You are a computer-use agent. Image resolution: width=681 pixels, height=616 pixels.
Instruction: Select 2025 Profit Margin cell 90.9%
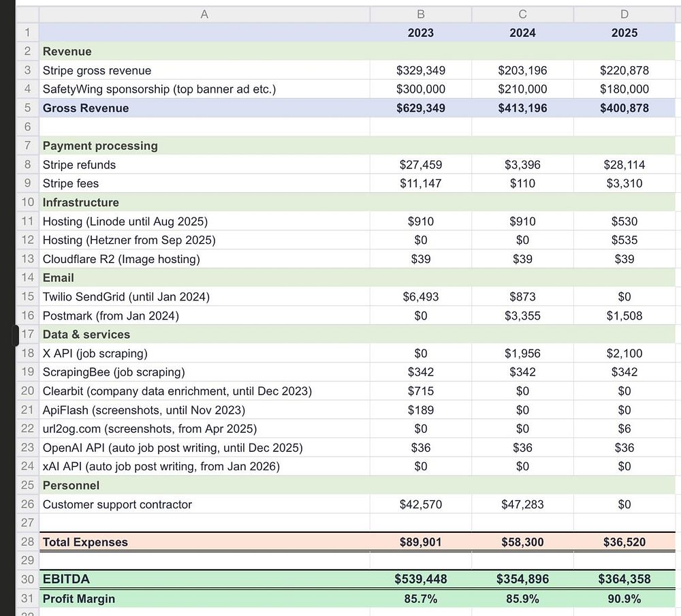click(x=624, y=598)
